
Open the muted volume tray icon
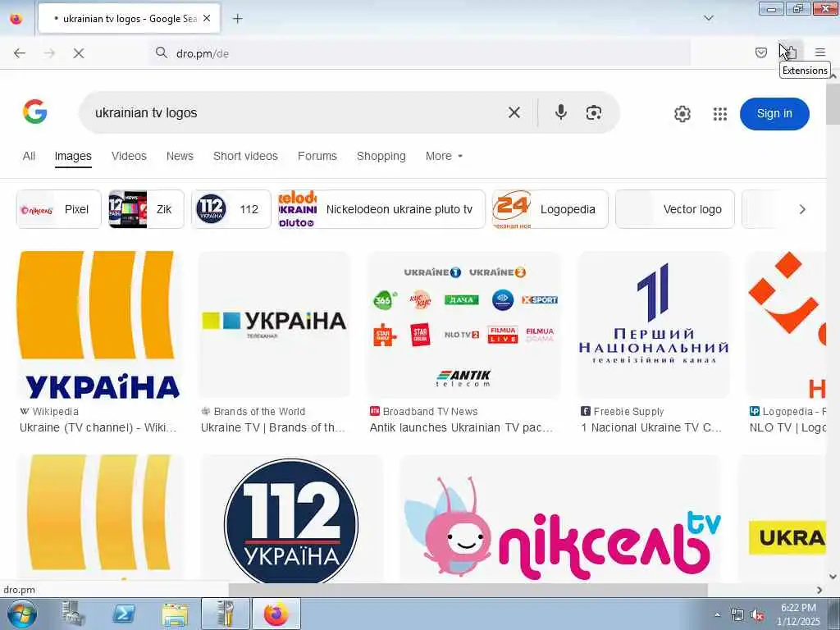pos(757,615)
